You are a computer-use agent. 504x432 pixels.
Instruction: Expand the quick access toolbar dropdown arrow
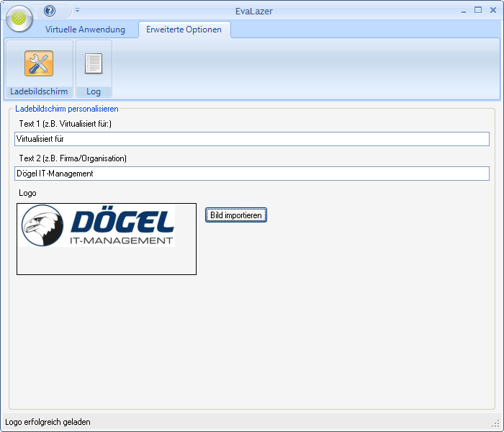click(x=77, y=11)
